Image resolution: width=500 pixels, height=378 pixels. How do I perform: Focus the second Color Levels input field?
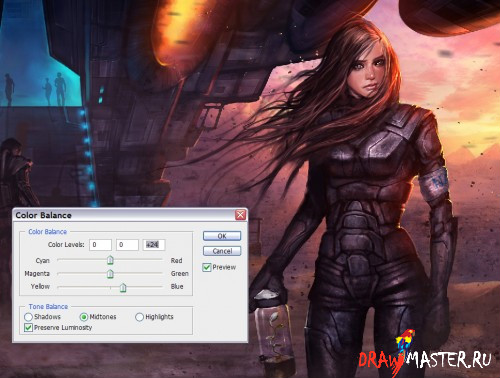coord(127,245)
